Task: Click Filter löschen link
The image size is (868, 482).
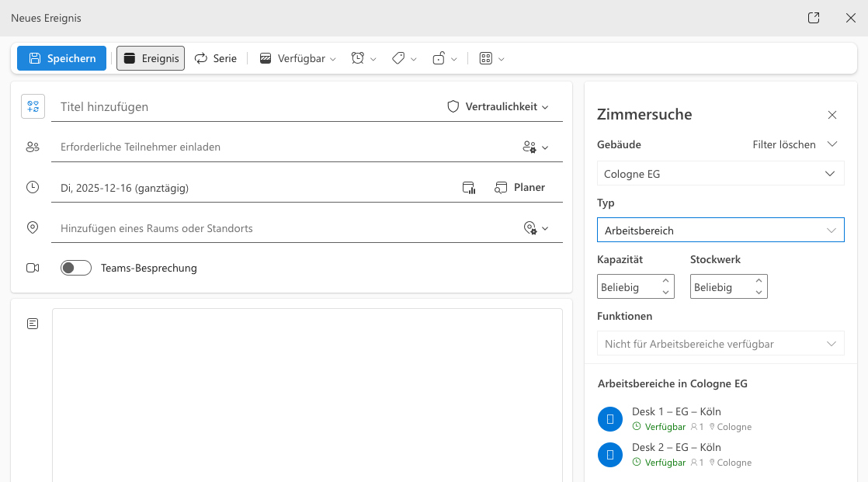Action: click(784, 144)
